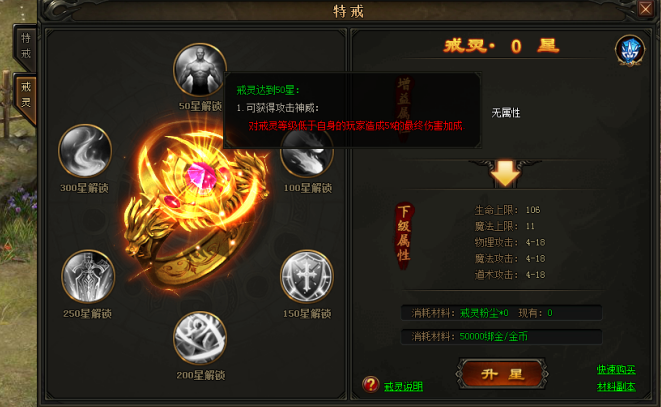661x407 pixels.
Task: Select the 200星解锁 swirling ring icon
Action: (200, 338)
